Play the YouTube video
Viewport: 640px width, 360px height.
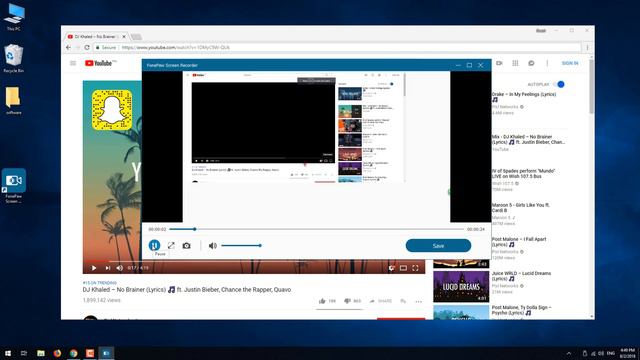pyautogui.click(x=94, y=268)
